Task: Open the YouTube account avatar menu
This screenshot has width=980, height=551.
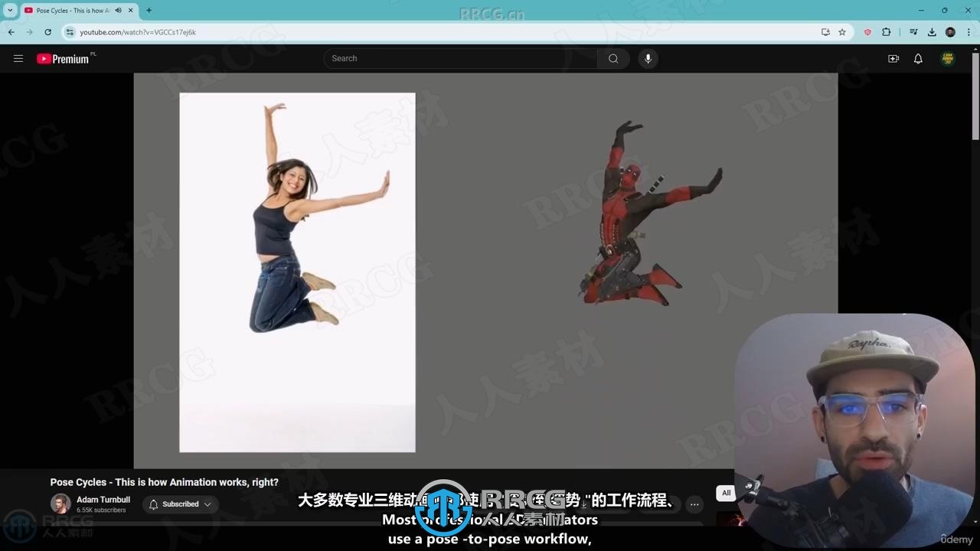Action: [948, 58]
